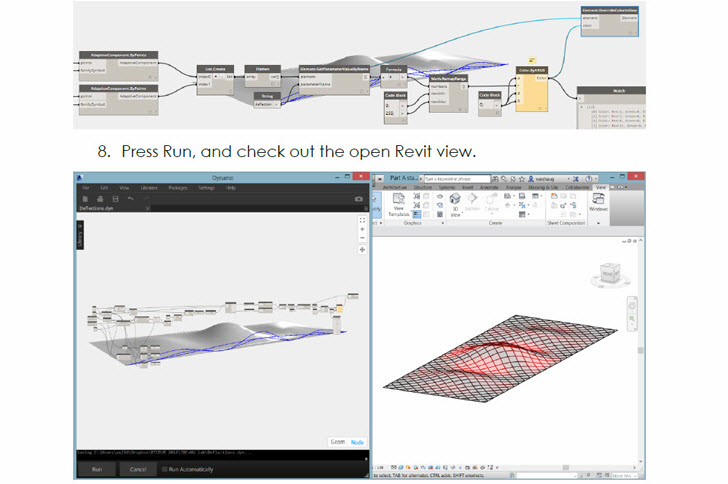Click the Color.ByARGB node in top graph
The height and width of the screenshot is (484, 728).
tap(532, 89)
